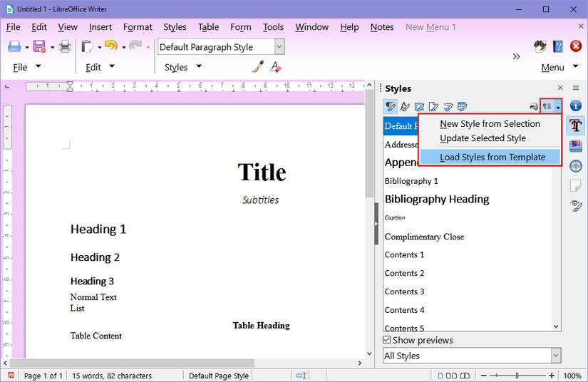Open the sidebar Style Inspector icon
This screenshot has height=382, width=588.
(x=576, y=205)
